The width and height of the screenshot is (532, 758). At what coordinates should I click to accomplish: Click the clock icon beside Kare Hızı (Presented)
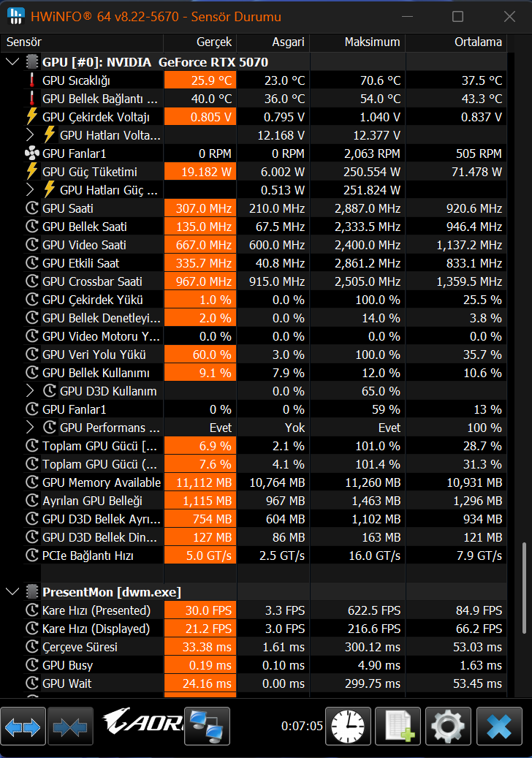[32, 610]
